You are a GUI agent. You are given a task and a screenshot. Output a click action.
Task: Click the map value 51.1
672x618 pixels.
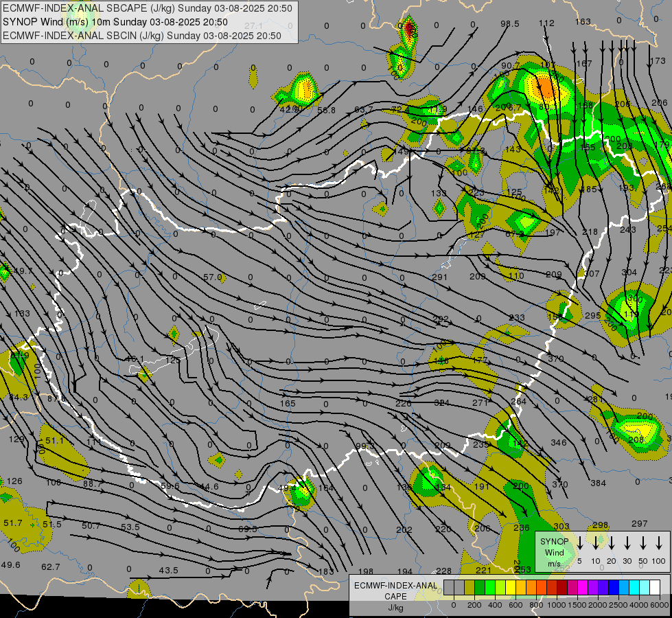(x=54, y=440)
